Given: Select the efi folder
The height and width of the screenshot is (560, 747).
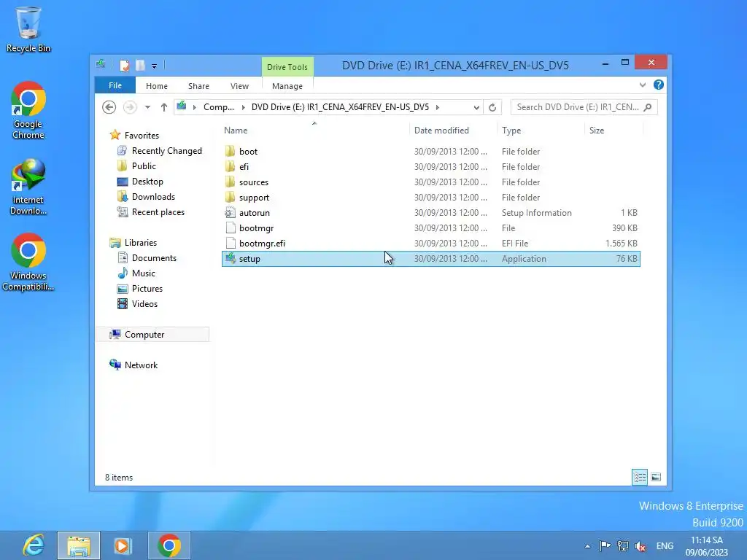Looking at the screenshot, I should 430,167.
